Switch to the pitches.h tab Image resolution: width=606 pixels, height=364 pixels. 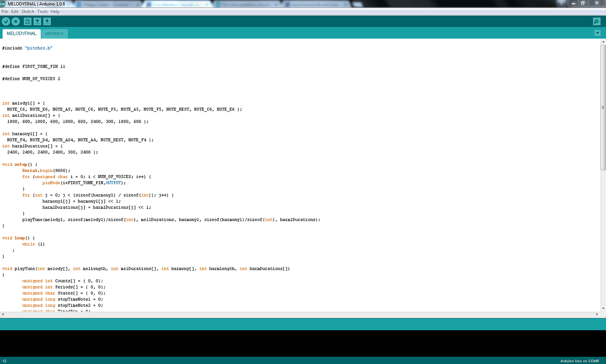54,33
